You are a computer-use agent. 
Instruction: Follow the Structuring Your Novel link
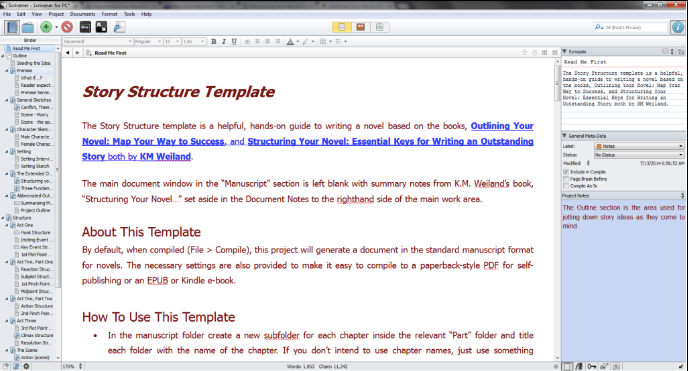click(391, 142)
